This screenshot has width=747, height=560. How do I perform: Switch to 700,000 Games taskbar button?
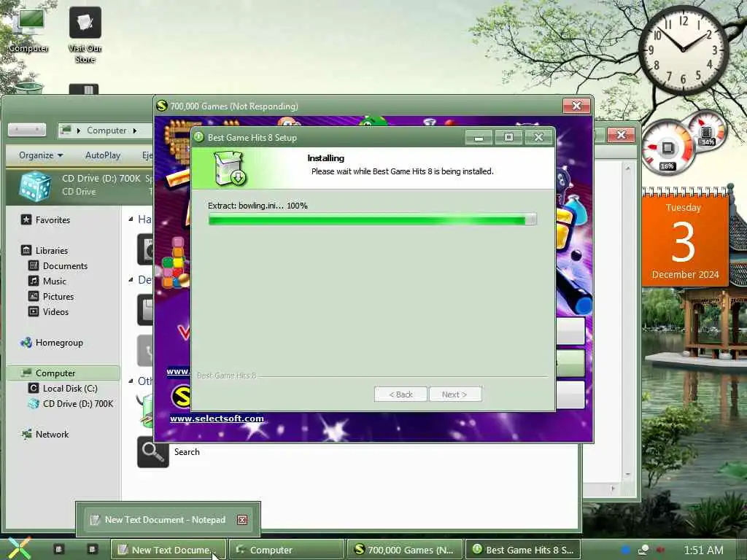coord(405,550)
